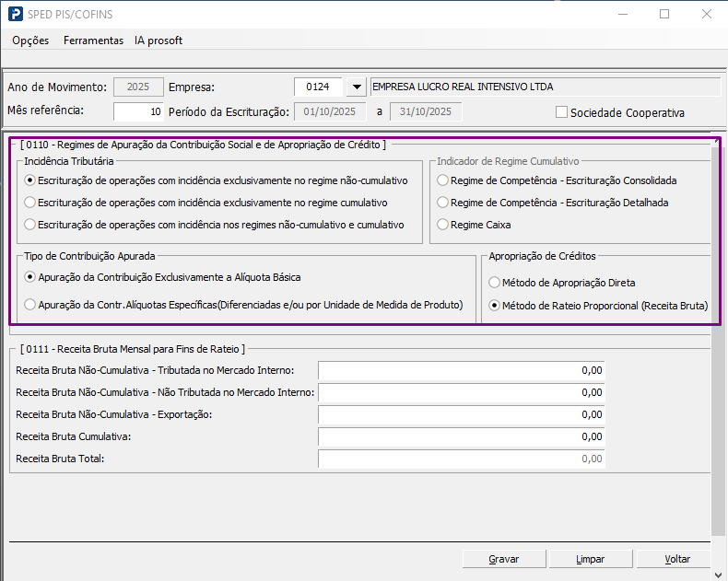
Task: Open the Opções menu
Action: click(x=30, y=41)
